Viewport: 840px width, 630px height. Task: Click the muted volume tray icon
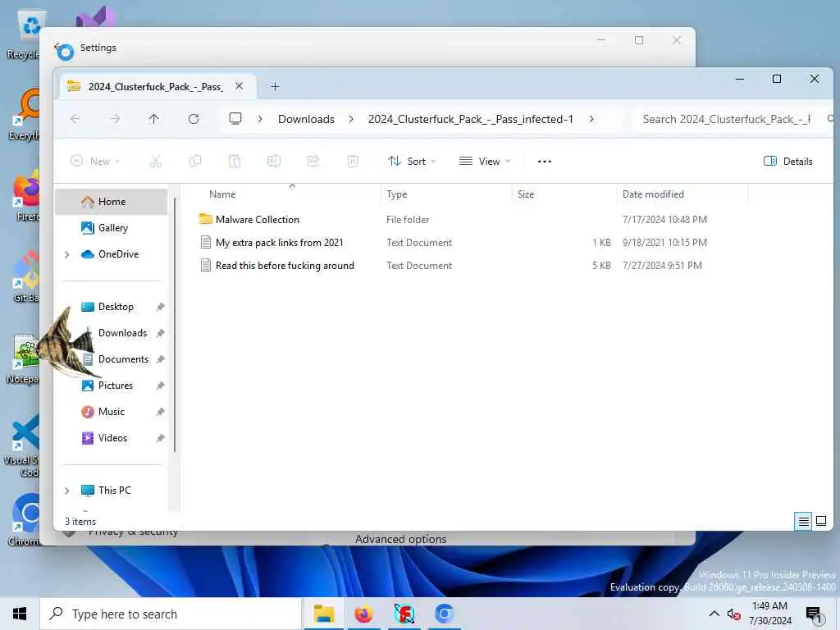tap(734, 614)
